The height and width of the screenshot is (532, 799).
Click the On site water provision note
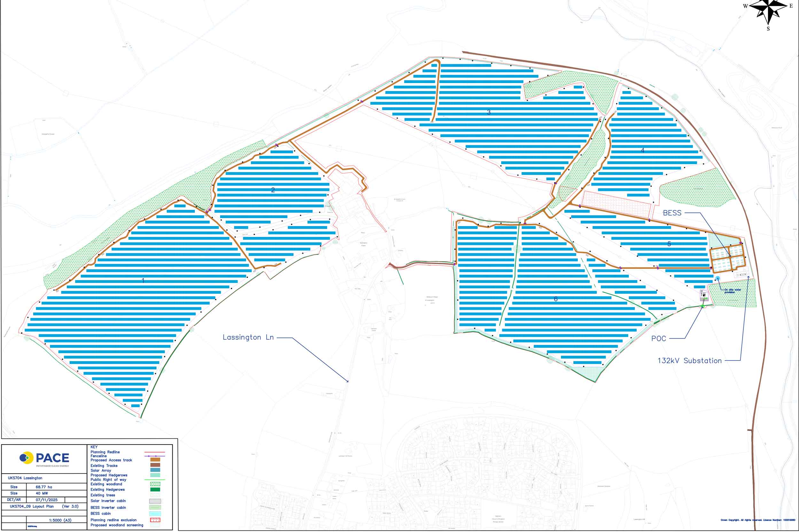point(733,291)
